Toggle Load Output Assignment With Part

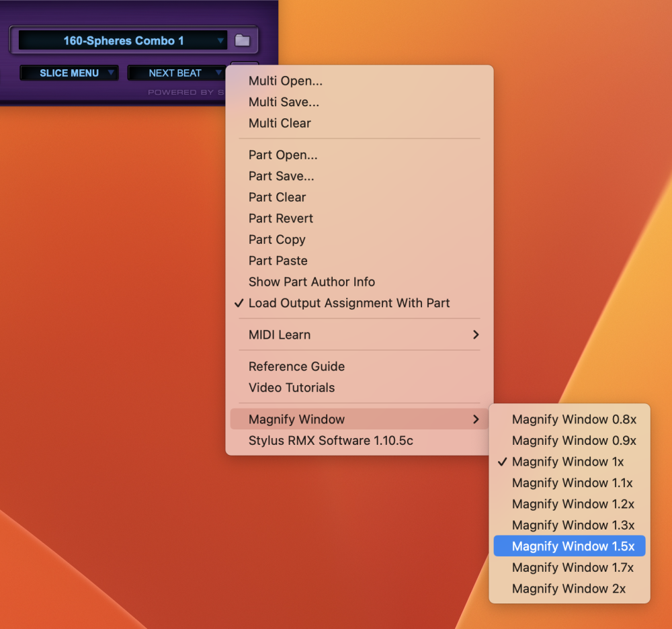[x=359, y=303]
